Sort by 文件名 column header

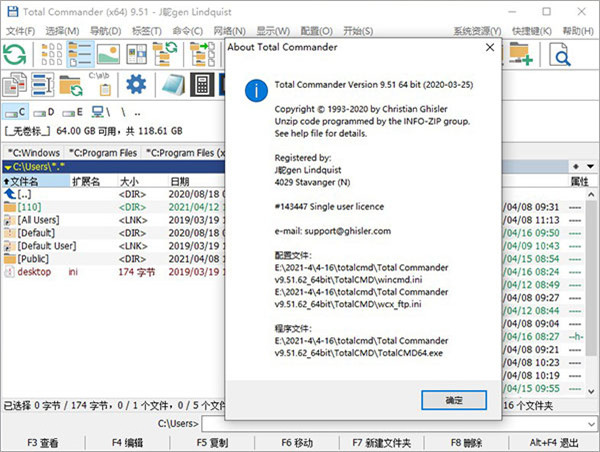pyautogui.click(x=36, y=181)
